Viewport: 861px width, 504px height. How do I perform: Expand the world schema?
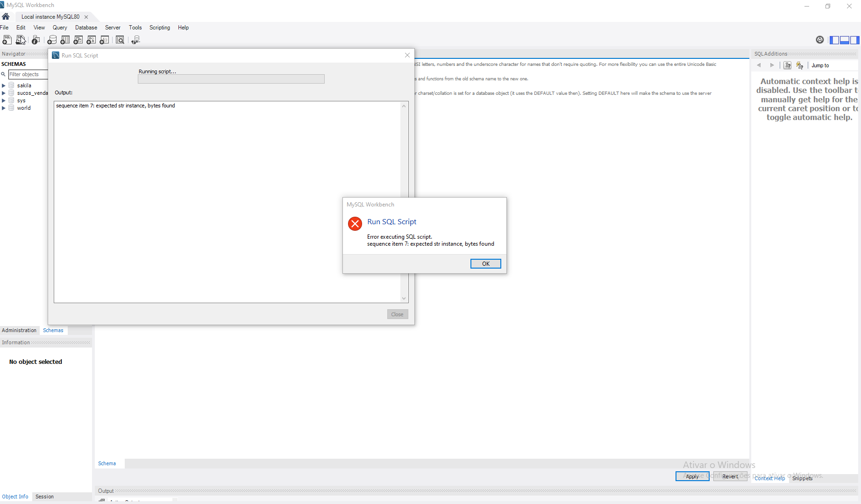point(4,108)
